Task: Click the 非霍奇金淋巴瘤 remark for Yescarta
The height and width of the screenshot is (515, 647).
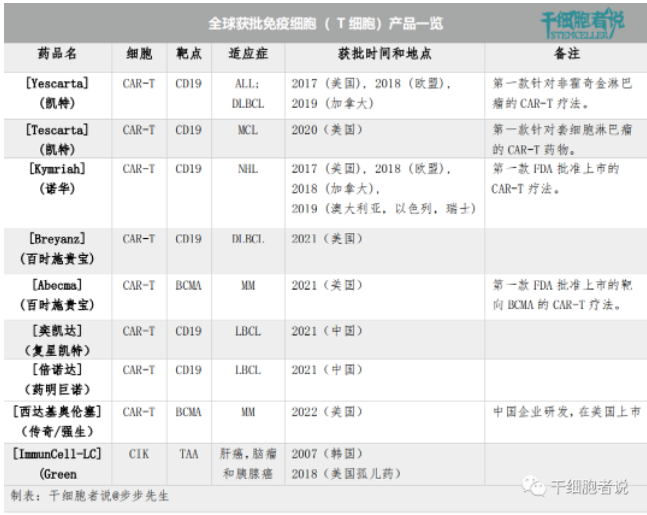Action: (562, 93)
